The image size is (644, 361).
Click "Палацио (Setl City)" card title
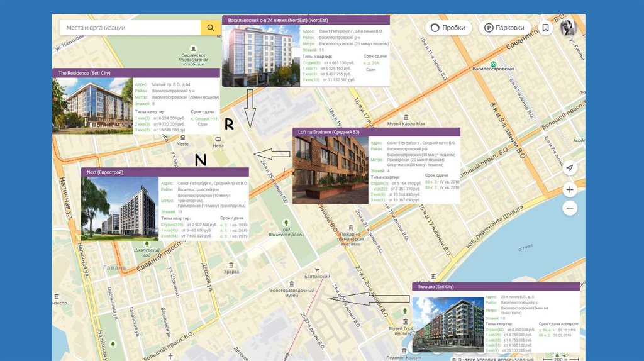(435, 287)
